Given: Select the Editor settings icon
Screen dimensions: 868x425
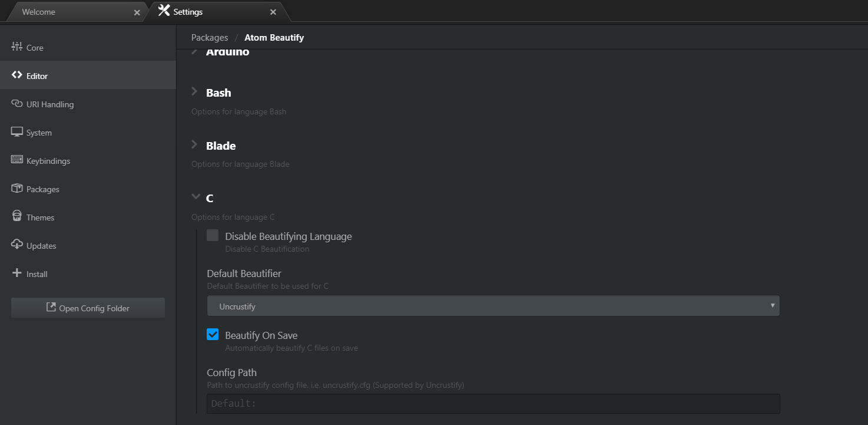Looking at the screenshot, I should tap(35, 75).
